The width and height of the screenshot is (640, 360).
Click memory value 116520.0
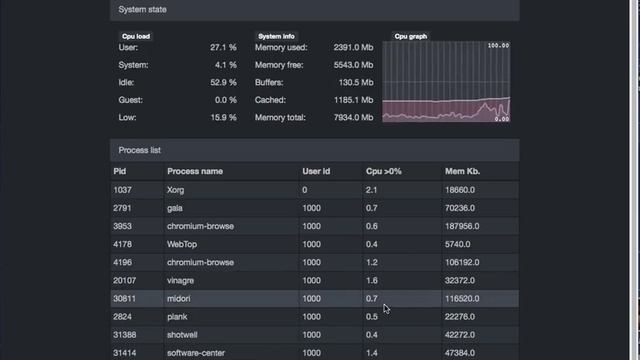pos(462,299)
